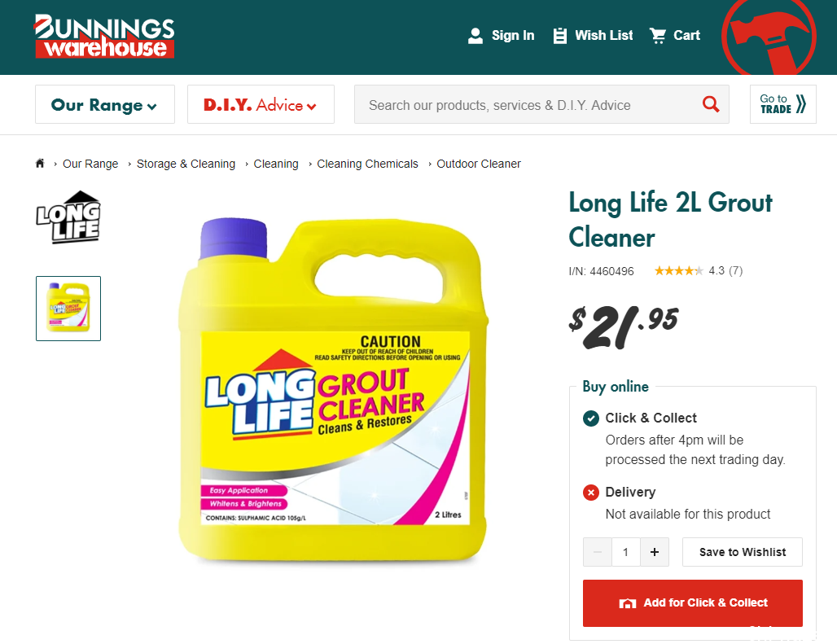Image resolution: width=837 pixels, height=644 pixels.
Task: Decrease quantity with the minus button
Action: (x=598, y=552)
